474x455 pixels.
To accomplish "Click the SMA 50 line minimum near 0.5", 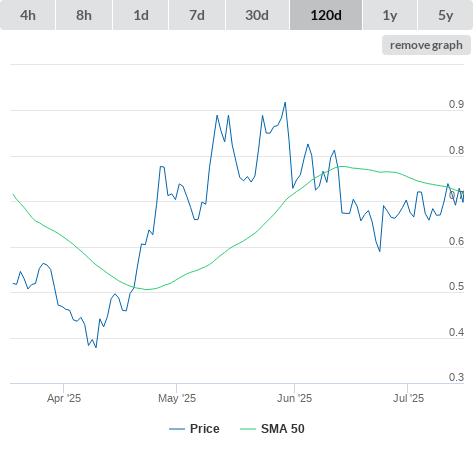I will point(146,289).
